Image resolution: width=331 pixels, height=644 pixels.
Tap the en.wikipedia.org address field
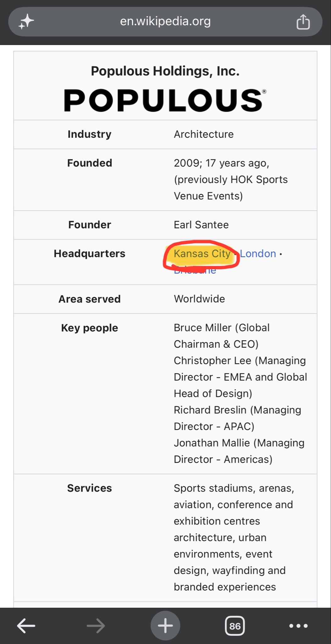pos(165,22)
